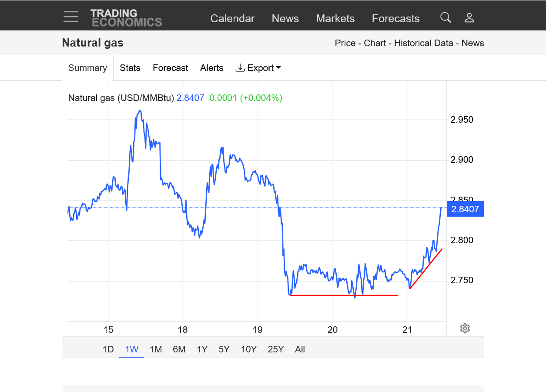Open Forecasts in the header
Image resolution: width=546 pixels, height=392 pixels.
pyautogui.click(x=395, y=19)
